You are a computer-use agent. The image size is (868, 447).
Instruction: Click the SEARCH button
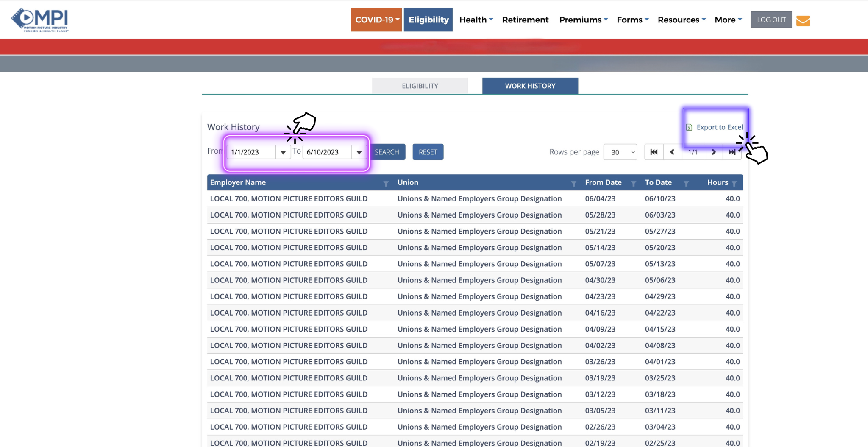click(x=387, y=152)
